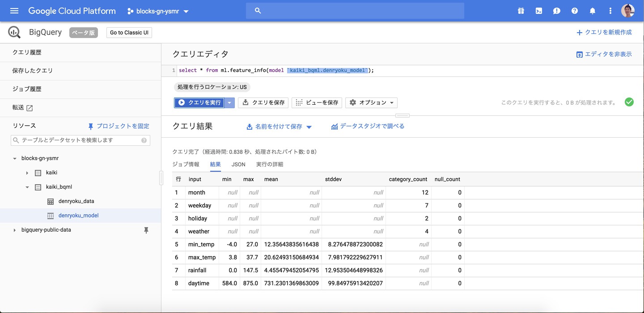This screenshot has width=644, height=313.
Task: Click the holiday row input cell
Action: [202, 219]
